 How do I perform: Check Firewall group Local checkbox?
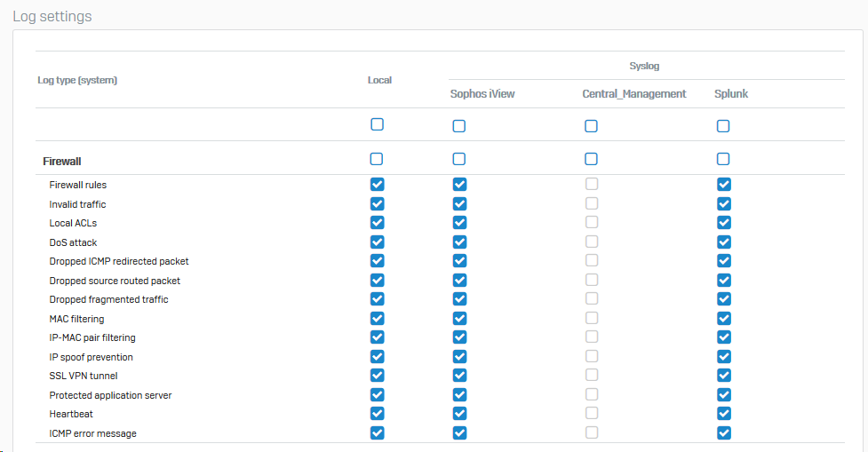pos(377,159)
